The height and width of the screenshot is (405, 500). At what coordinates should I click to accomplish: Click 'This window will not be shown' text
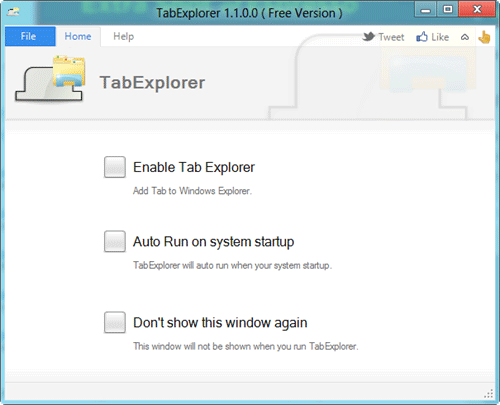coord(246,346)
